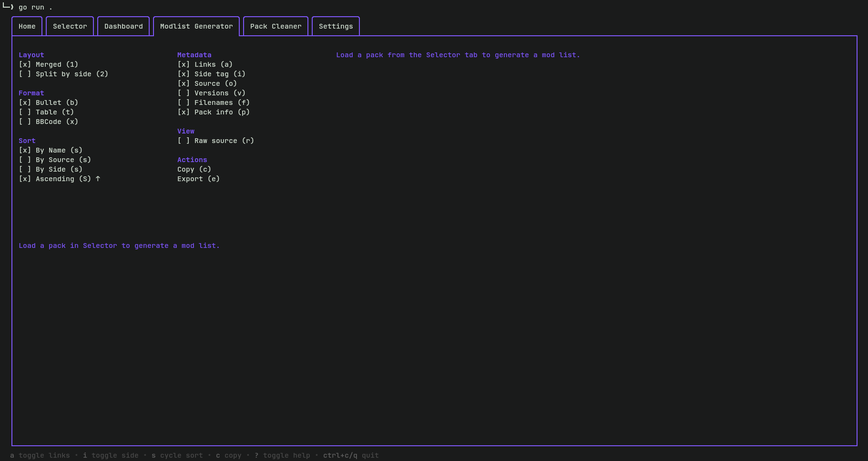Enable sorting By Source
The image size is (868, 461).
pyautogui.click(x=55, y=160)
